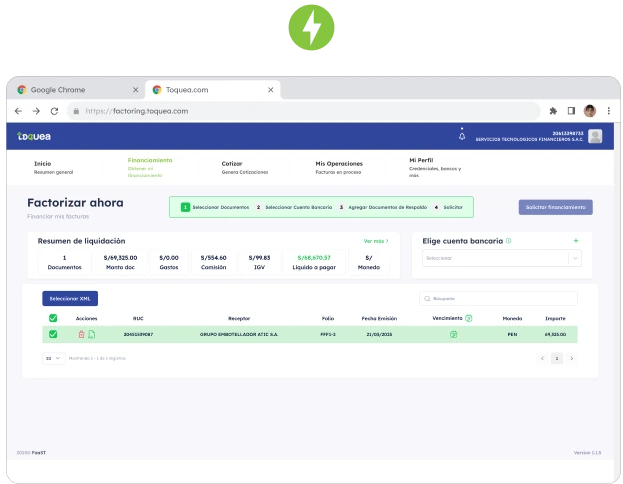Toggle the select-all checkbox in table header
Image resolution: width=623 pixels, height=484 pixels.
53,318
